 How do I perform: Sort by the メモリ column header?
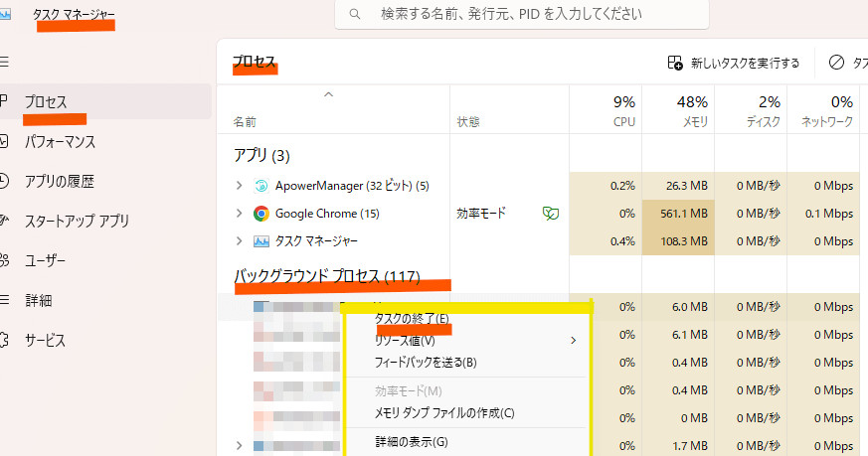click(x=677, y=111)
